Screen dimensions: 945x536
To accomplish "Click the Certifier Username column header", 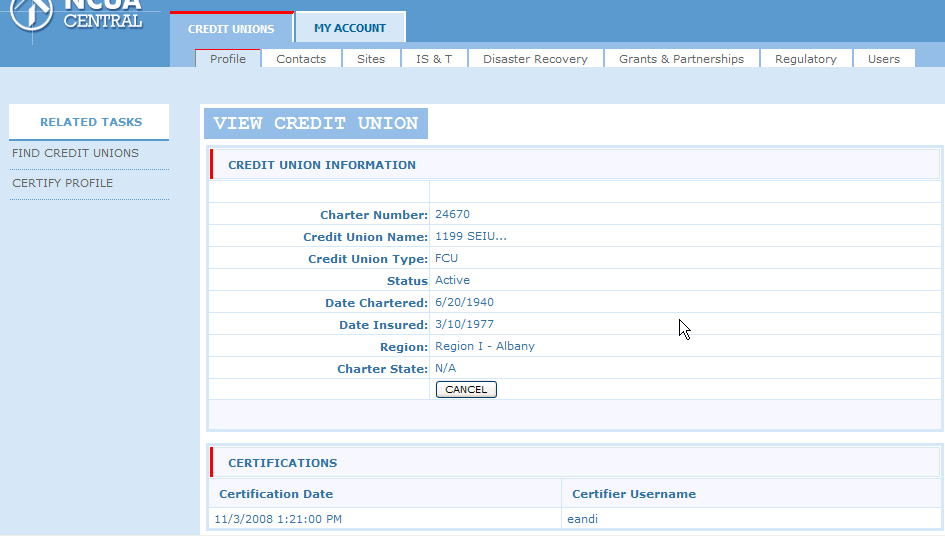I will (x=634, y=494).
